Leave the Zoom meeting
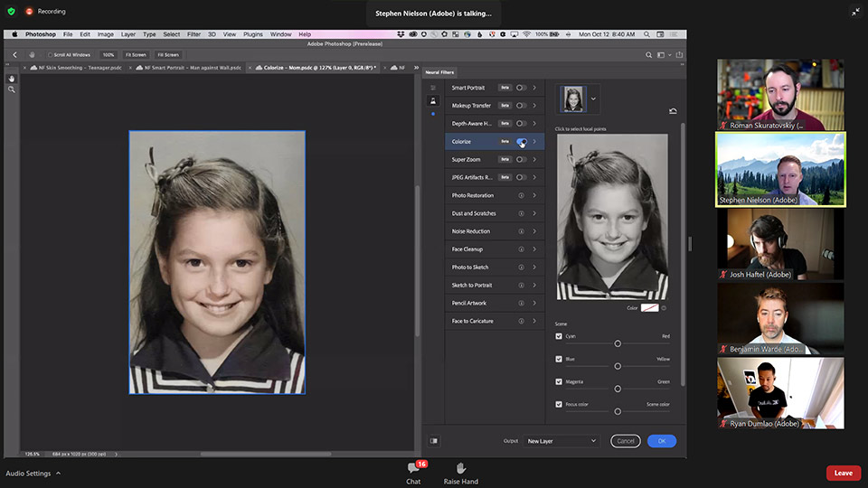This screenshot has height=488, width=868. (843, 473)
